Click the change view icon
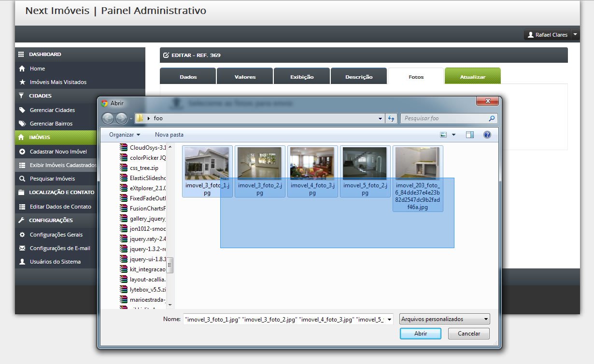The image size is (594, 364). [x=444, y=135]
